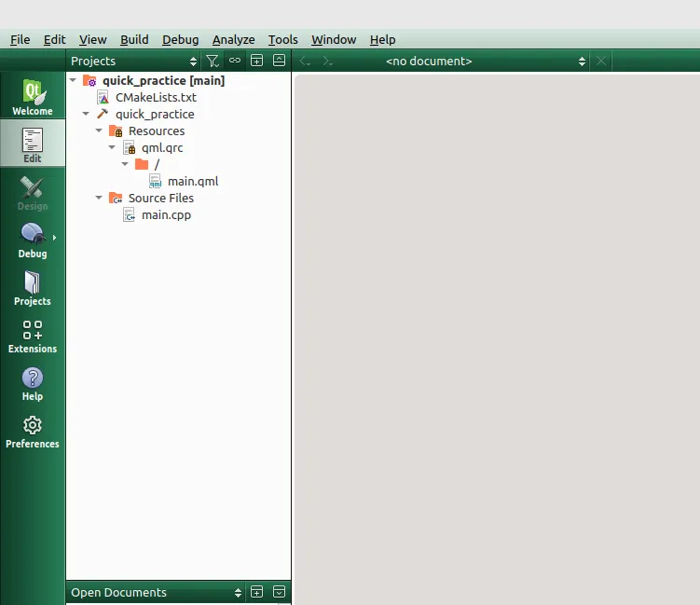
Task: Collapse the quick_practice target node
Action: click(86, 114)
